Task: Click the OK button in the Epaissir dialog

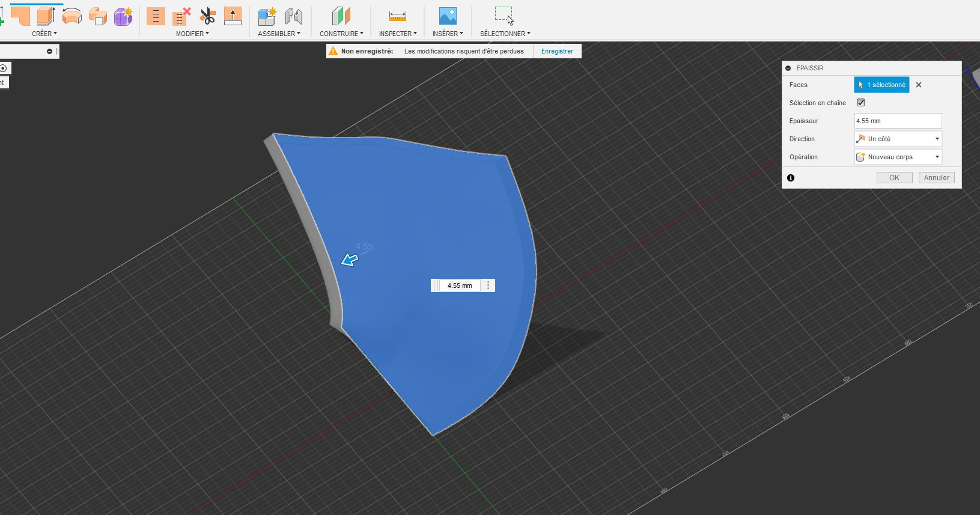Action: coord(894,178)
